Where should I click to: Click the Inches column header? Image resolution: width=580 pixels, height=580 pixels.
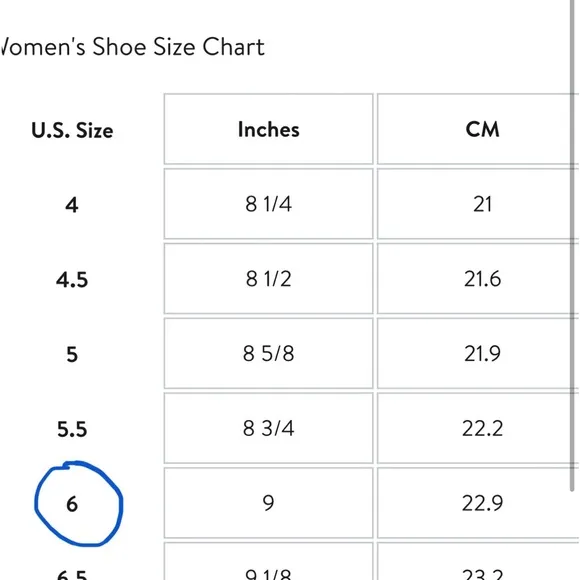(x=269, y=129)
